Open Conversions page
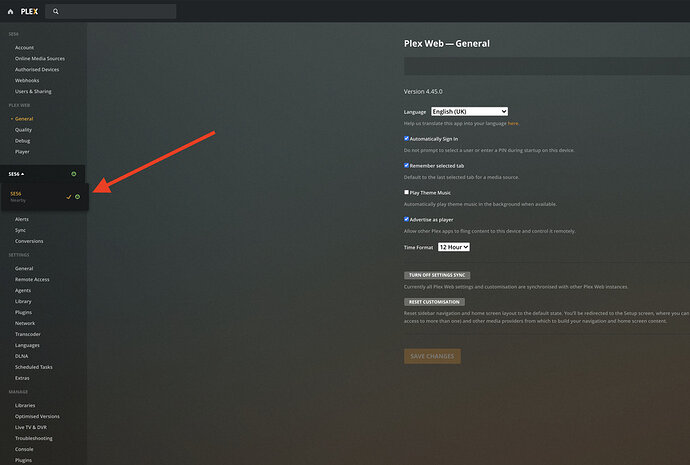Screen dimensions: 690x465 [29, 241]
